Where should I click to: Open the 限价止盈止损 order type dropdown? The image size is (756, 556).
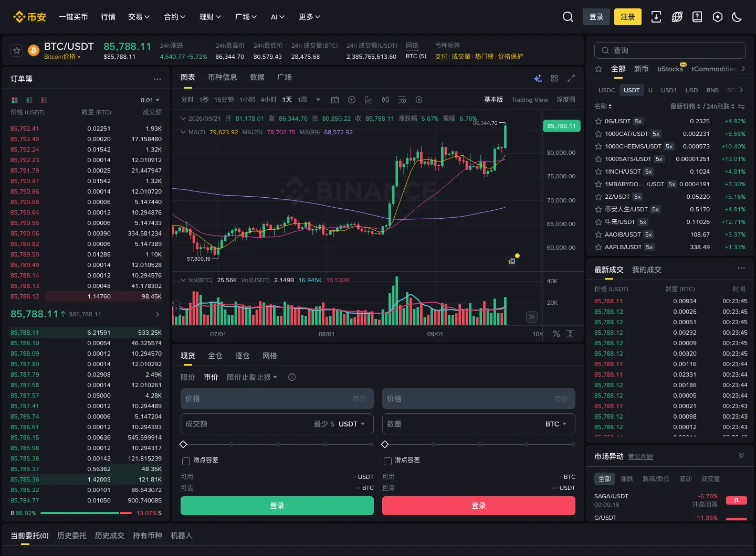tap(252, 377)
